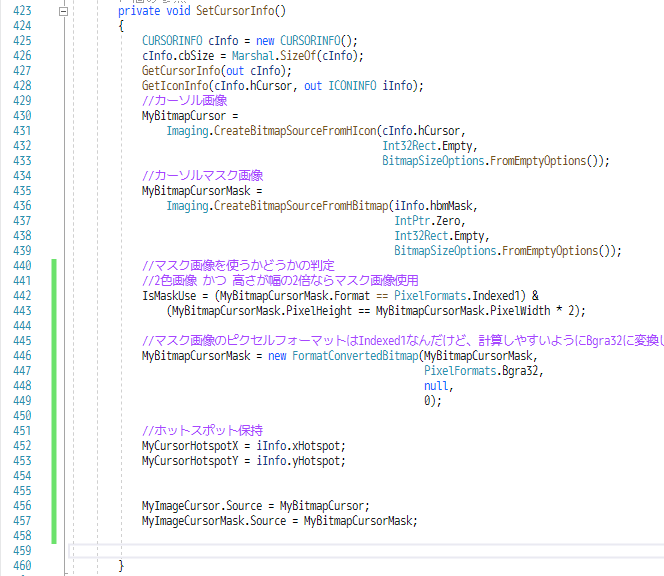This screenshot has height=576, width=664.
Task: Click 'Int32Rect.Empty,' on line 432
Action: pos(430,146)
